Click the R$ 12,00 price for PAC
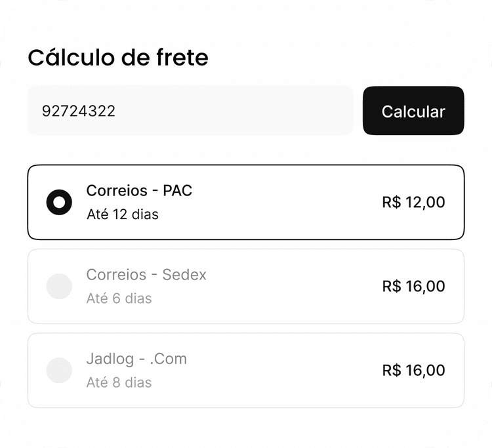The image size is (492, 448). (413, 202)
